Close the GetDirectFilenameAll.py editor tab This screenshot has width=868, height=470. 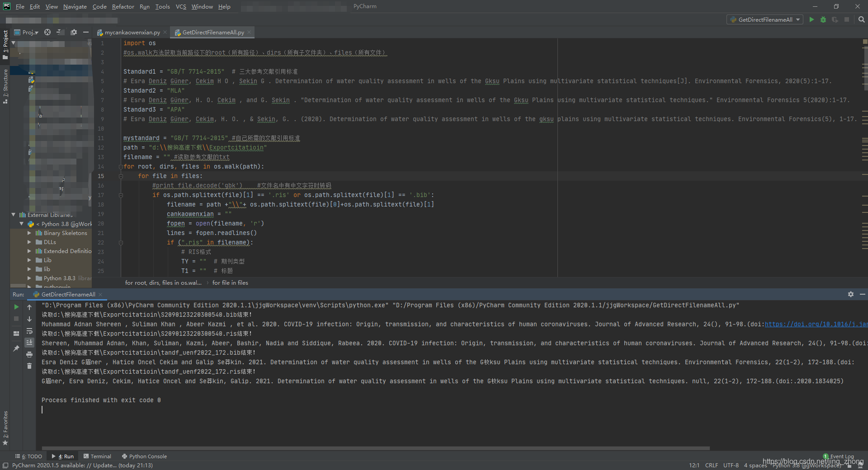point(249,32)
